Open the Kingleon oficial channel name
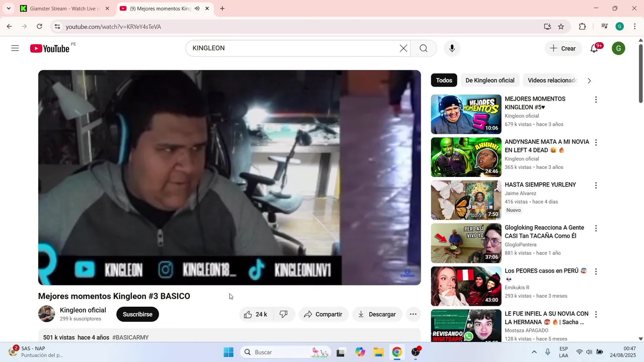The height and width of the screenshot is (362, 644). coord(83,310)
